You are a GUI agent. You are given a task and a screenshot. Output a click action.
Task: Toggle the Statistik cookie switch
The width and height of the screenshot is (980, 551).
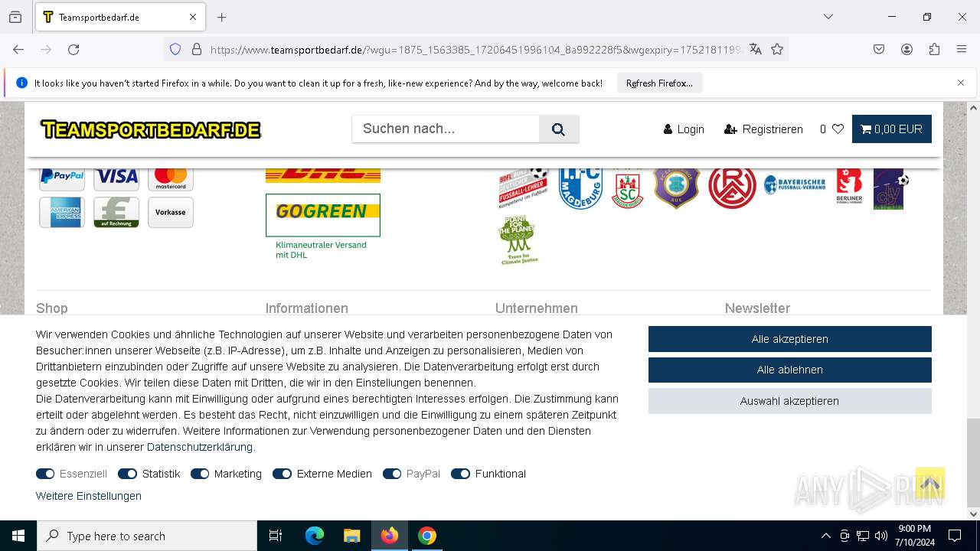point(127,474)
